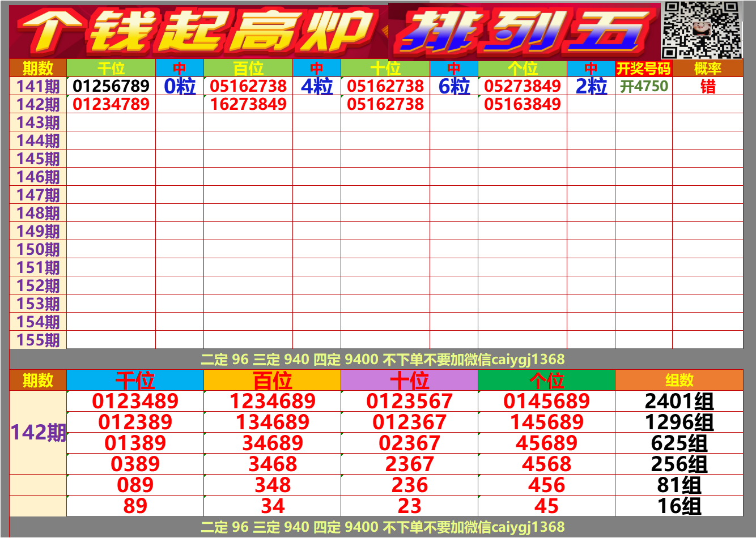Screen dimensions: 756x538
Task: Click the blue 千位 header cell
Action: click(135, 380)
